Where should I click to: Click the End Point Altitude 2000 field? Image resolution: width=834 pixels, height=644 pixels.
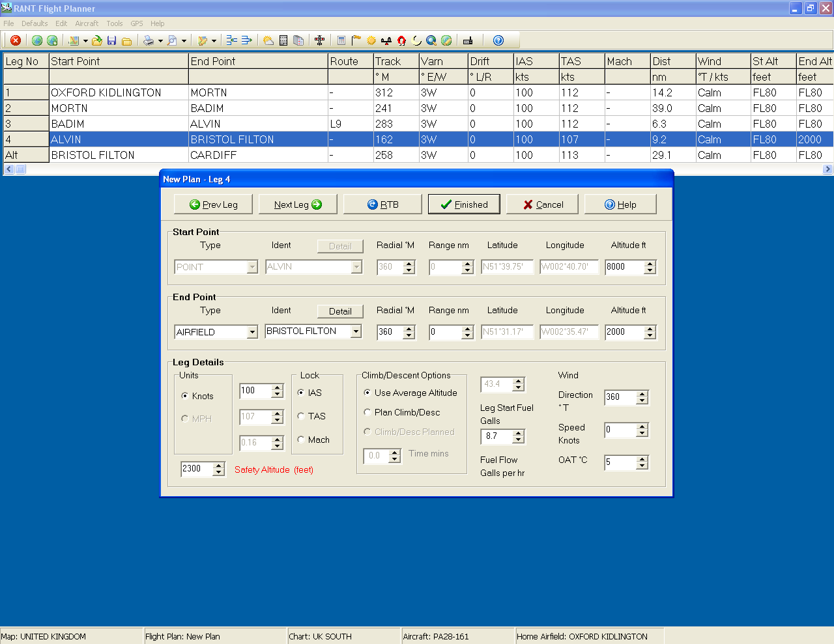coord(624,332)
